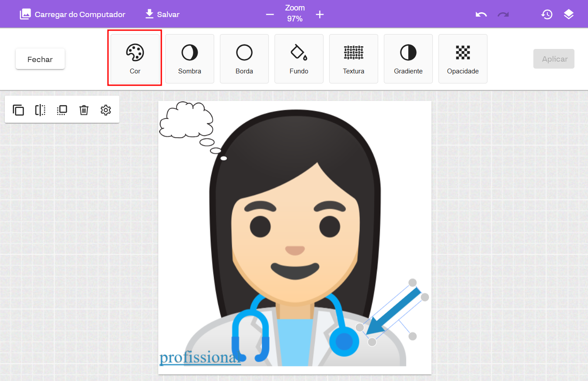Open the Borda border tool
588x381 pixels.
click(244, 59)
